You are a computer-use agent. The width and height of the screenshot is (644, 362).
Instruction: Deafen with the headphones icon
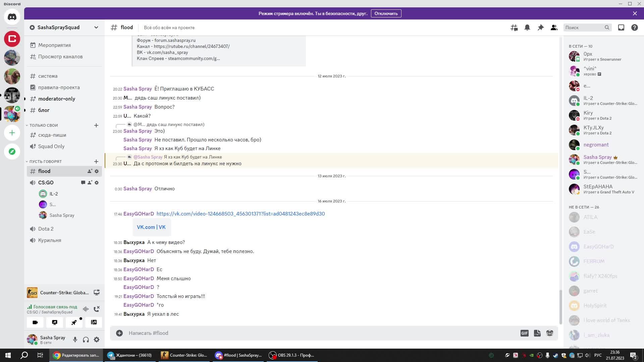coord(86,340)
